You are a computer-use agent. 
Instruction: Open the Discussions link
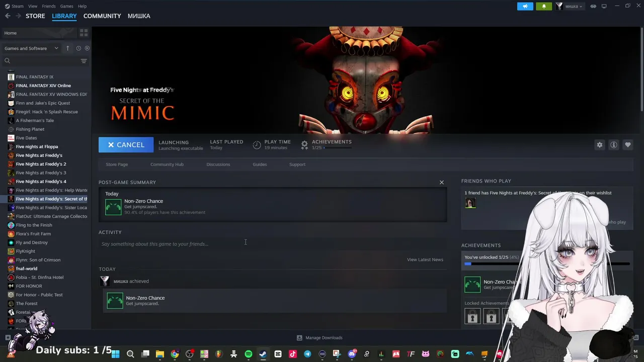pos(218,164)
